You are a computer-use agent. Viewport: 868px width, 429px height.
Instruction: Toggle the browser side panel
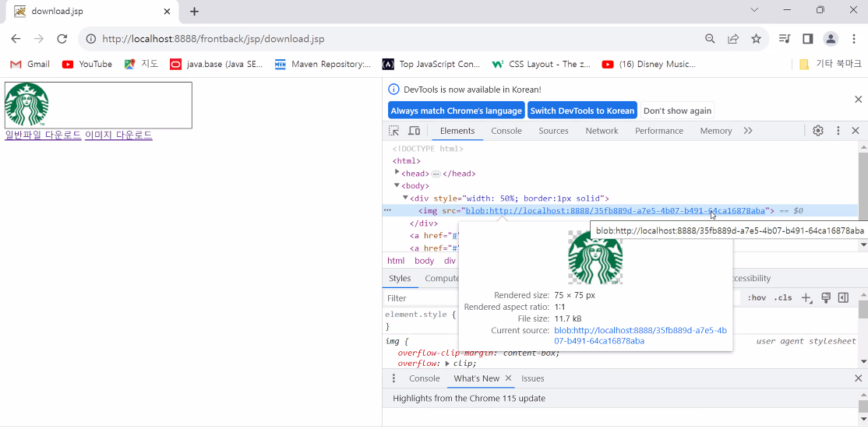pos(808,39)
